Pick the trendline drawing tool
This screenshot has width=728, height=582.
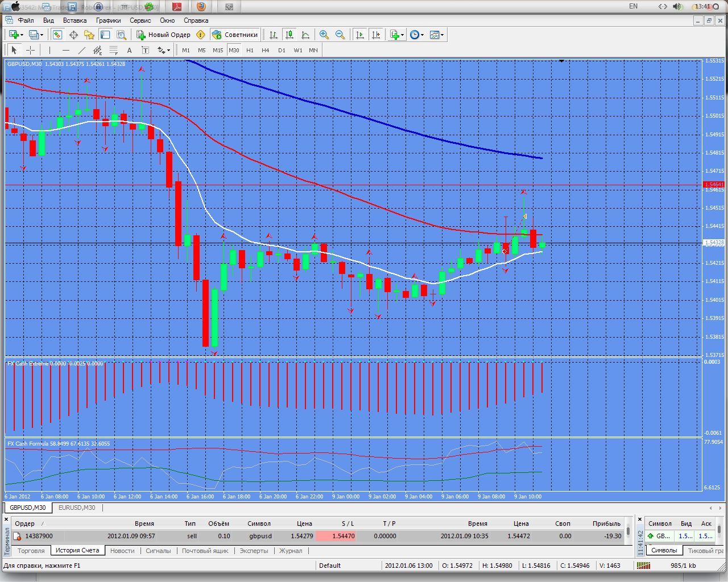point(82,50)
